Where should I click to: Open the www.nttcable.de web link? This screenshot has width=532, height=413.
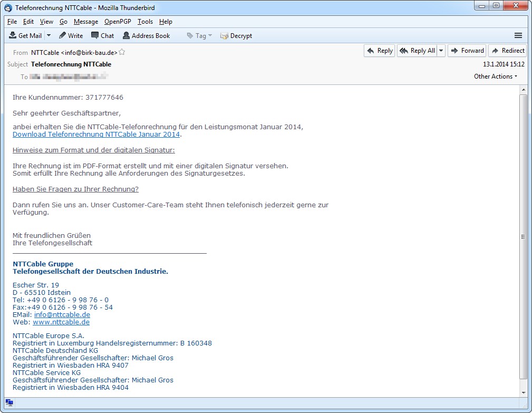click(x=61, y=322)
